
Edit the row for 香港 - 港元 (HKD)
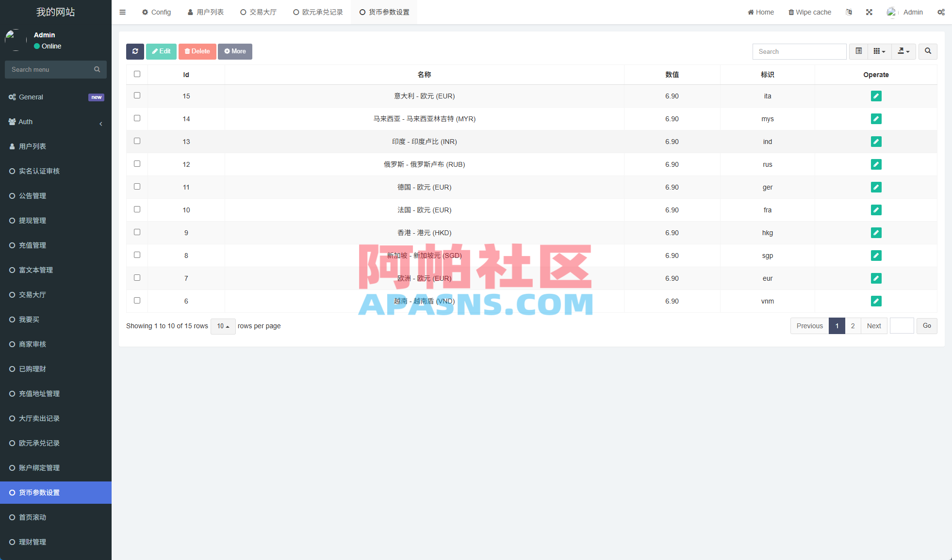pos(876,233)
